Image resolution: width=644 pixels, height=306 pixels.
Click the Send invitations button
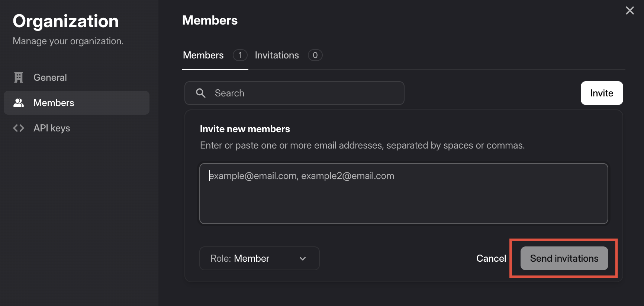coord(564,258)
